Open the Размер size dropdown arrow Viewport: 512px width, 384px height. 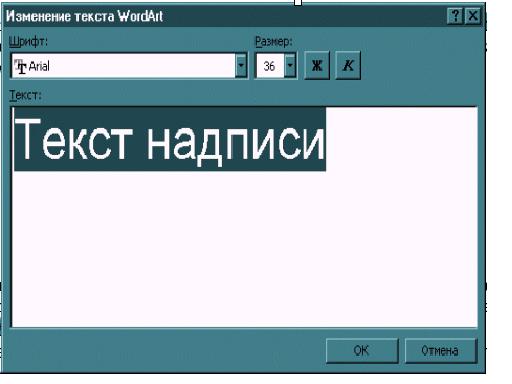pyautogui.click(x=290, y=66)
